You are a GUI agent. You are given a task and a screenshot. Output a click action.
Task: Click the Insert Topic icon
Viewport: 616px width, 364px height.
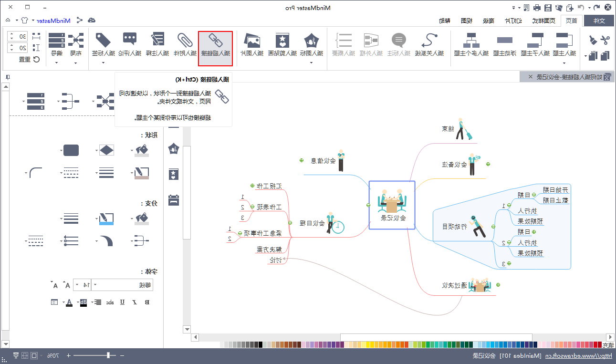point(565,40)
